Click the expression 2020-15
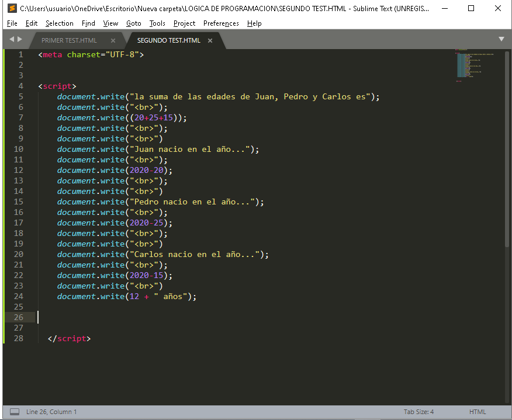 point(147,276)
